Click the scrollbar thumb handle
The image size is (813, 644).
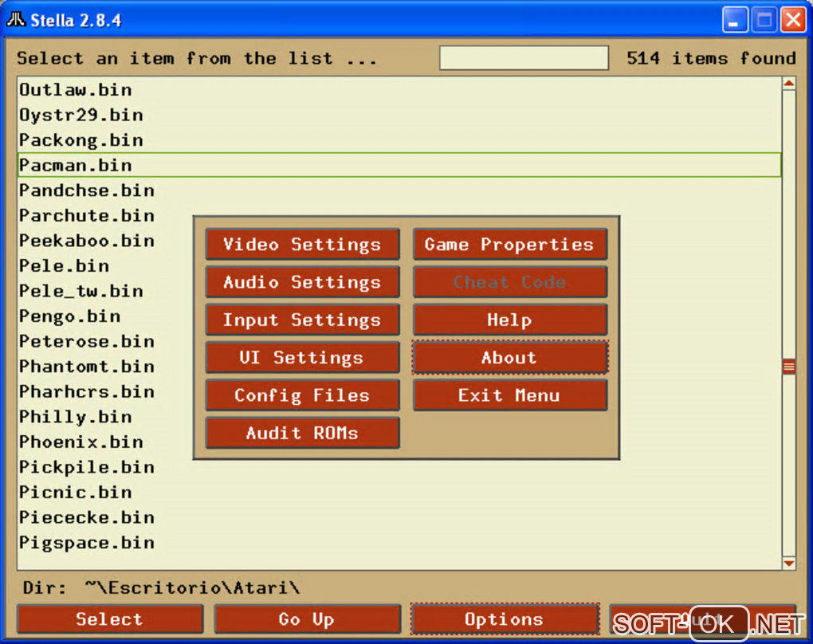click(x=789, y=367)
